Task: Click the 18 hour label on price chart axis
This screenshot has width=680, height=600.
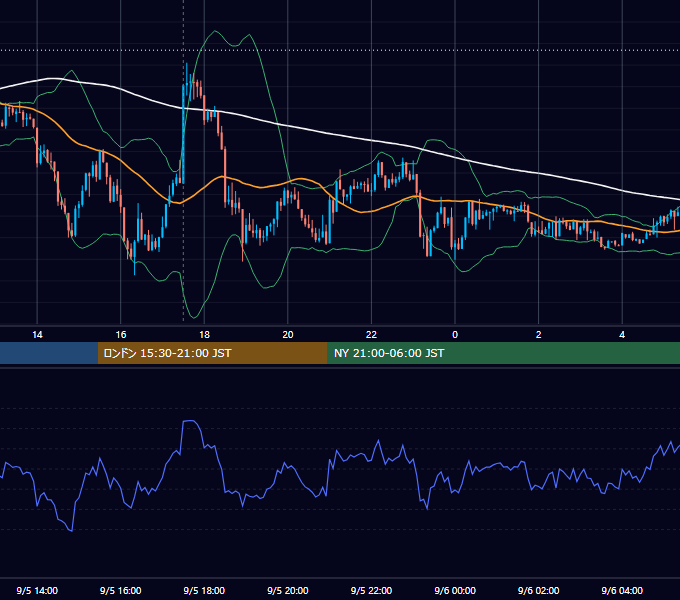Action: click(204, 335)
